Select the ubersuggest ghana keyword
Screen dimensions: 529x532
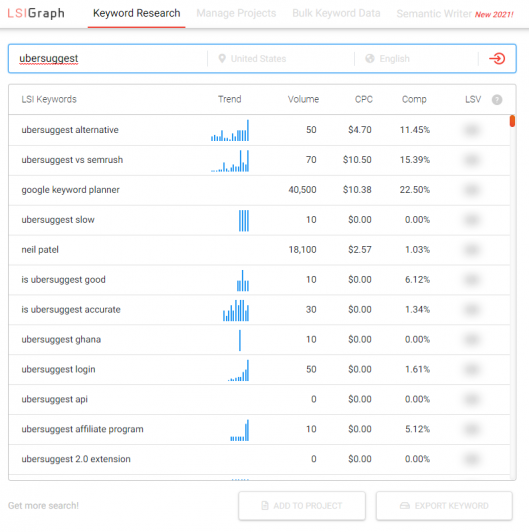pyautogui.click(x=61, y=339)
